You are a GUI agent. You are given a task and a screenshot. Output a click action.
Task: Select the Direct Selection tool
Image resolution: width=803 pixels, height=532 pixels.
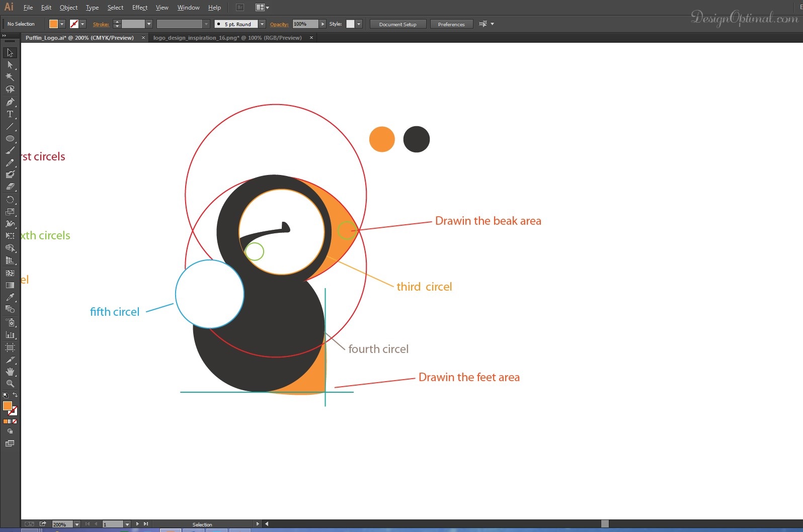click(10, 65)
